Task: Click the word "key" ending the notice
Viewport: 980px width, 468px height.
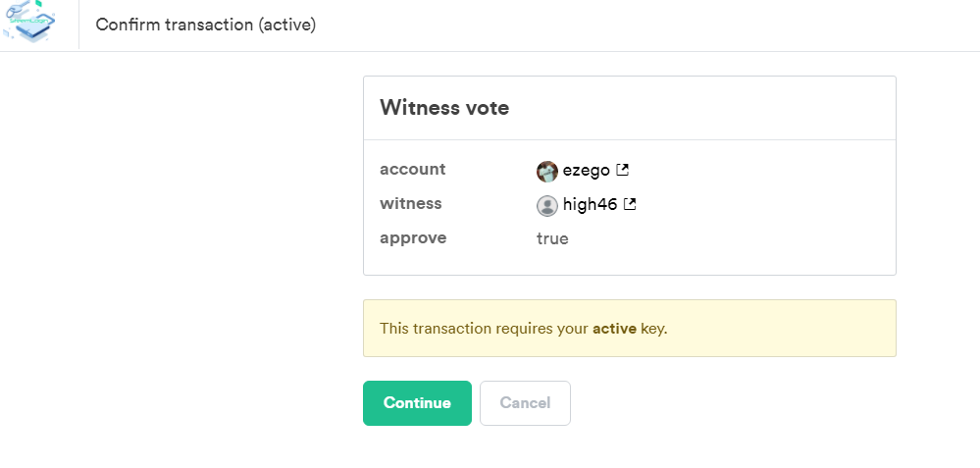Action: pos(652,329)
